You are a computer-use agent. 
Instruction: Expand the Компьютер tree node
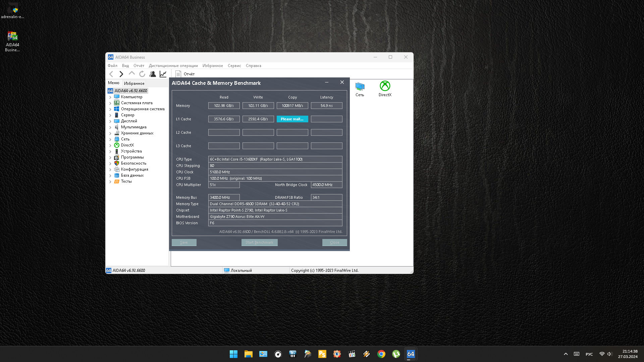[x=110, y=97]
